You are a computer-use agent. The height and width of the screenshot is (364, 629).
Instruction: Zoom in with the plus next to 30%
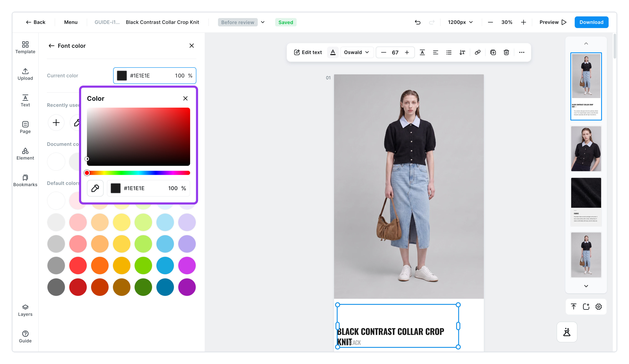[523, 22]
